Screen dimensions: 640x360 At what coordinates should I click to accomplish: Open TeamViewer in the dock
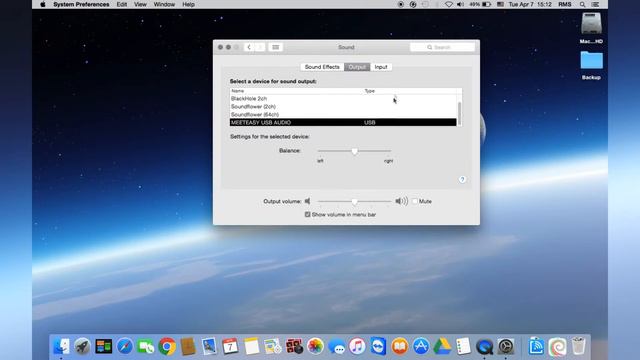[379, 346]
